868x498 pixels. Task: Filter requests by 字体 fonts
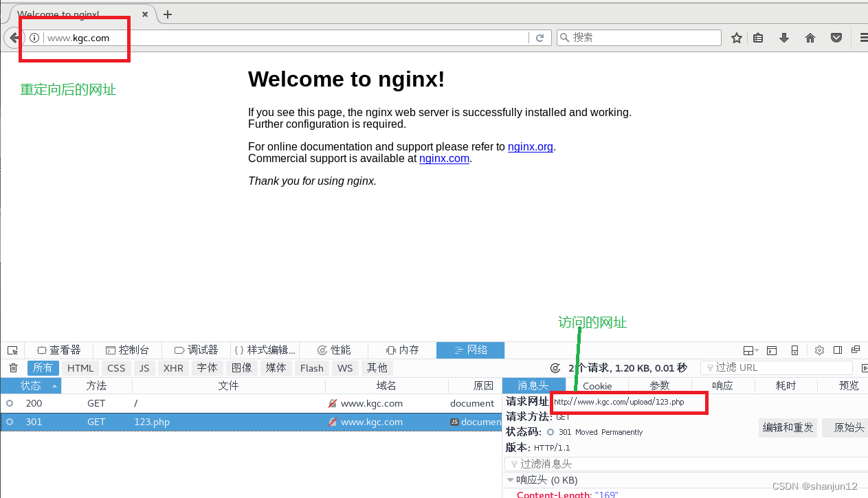pos(208,368)
